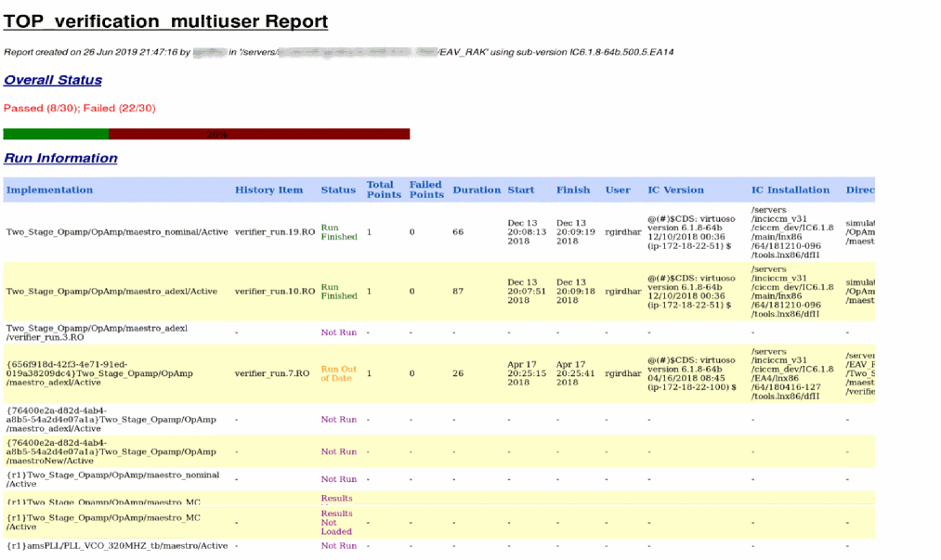941x560 pixels.
Task: Select the Passed (8/30); Failed (22/30) text
Action: [x=79, y=108]
